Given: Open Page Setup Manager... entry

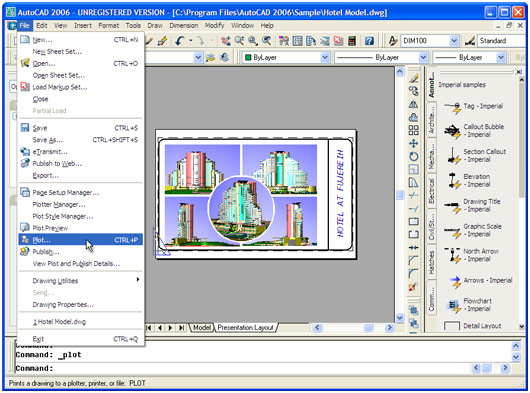Looking at the screenshot, I should pos(80,193).
